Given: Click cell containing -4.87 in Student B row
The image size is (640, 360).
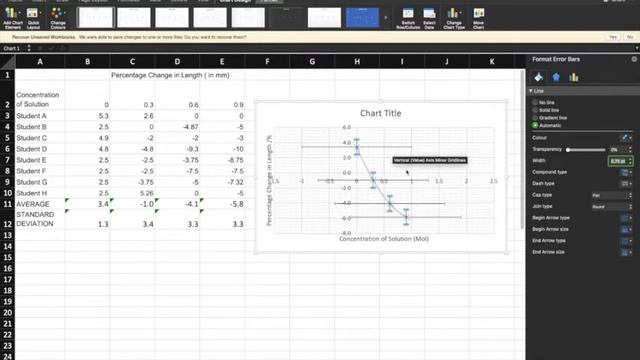Looking at the screenshot, I should click(177, 127).
